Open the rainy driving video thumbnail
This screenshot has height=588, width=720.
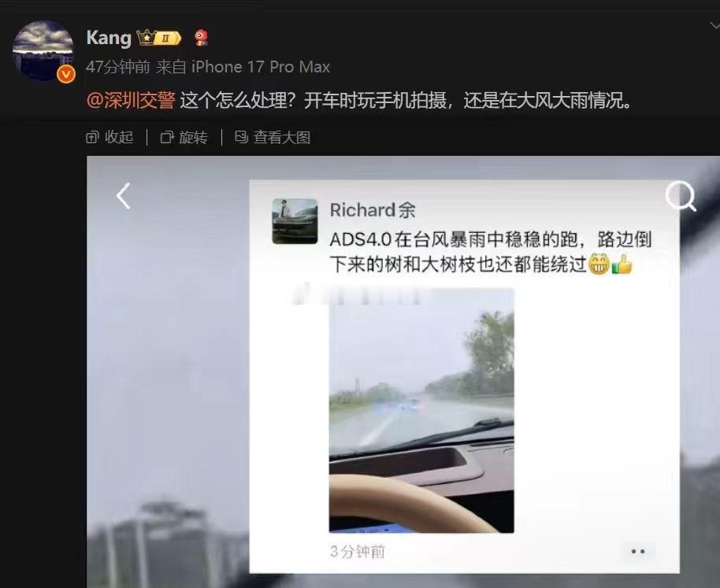click(421, 411)
